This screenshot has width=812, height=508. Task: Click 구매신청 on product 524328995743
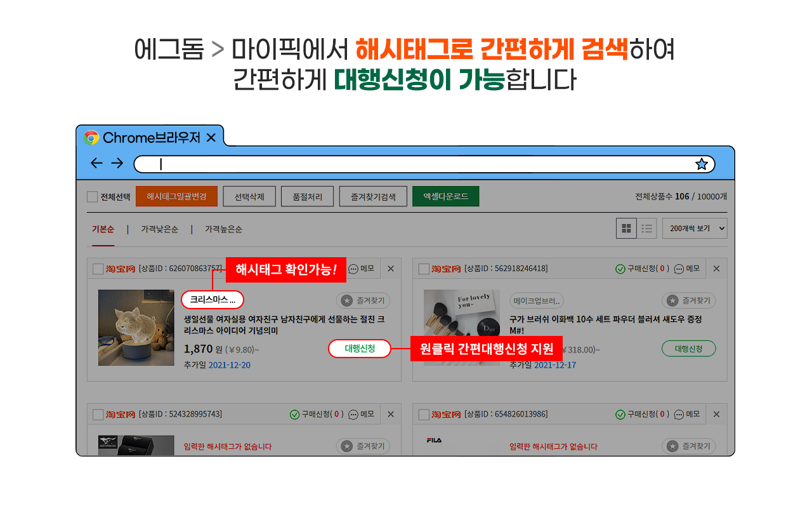point(316,414)
